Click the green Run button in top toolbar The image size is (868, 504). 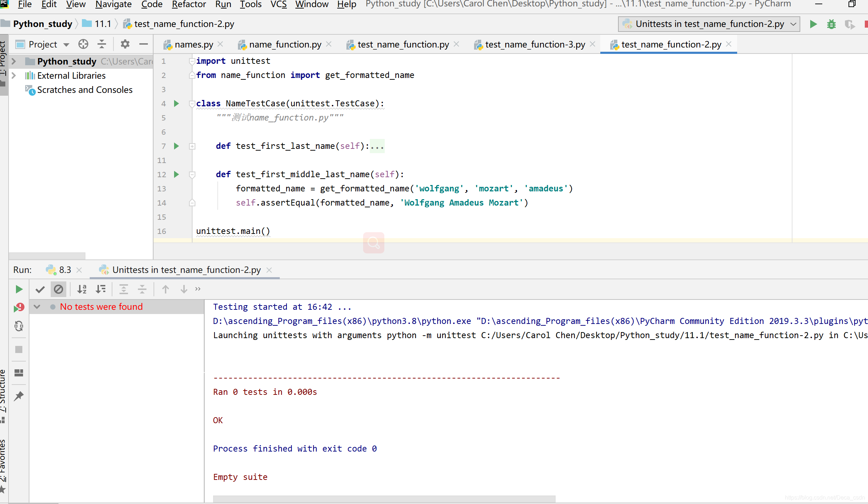(x=813, y=24)
